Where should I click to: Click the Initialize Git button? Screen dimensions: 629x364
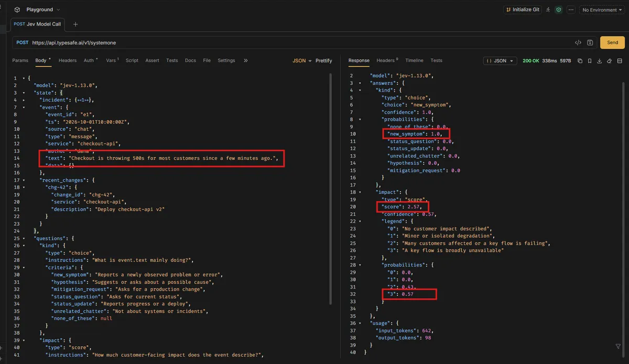523,9
